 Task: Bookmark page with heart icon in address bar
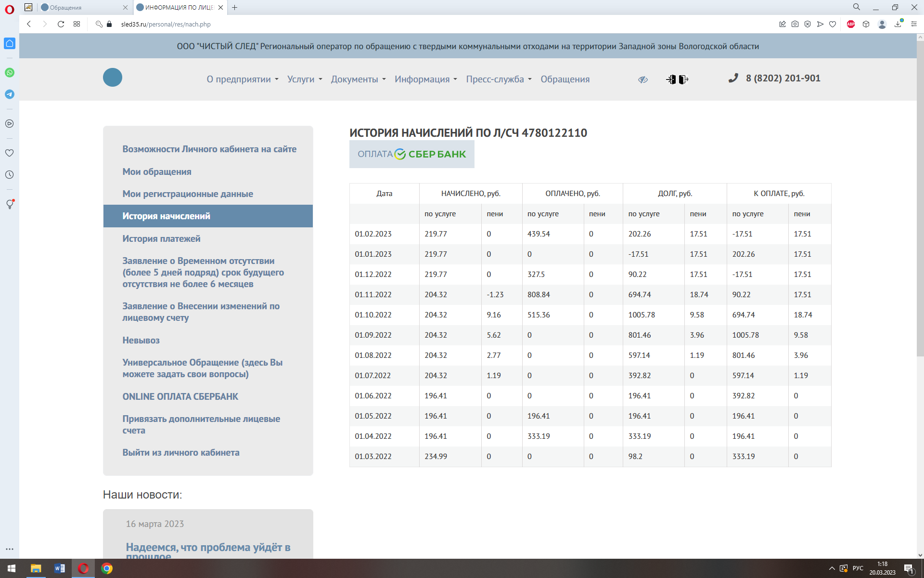tap(833, 24)
